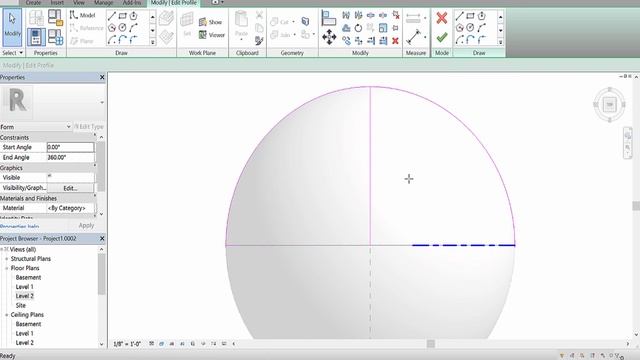This screenshot has width=640, height=360.
Task: Click the End Angle value field
Action: click(x=70, y=157)
